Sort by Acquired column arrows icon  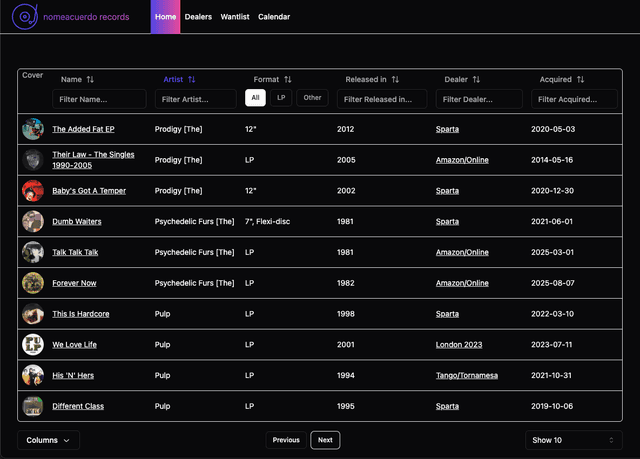pyautogui.click(x=580, y=79)
